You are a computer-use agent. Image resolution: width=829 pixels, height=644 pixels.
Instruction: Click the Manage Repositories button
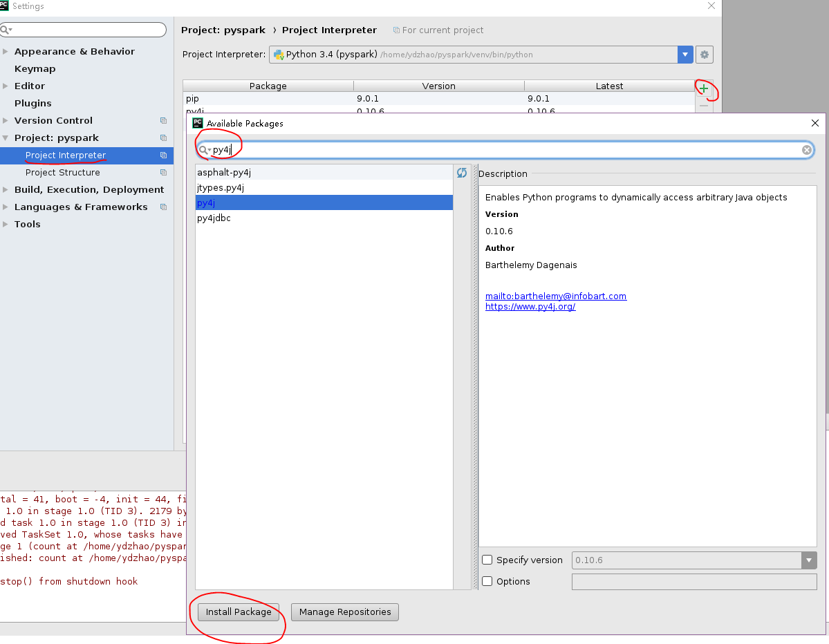tap(345, 612)
